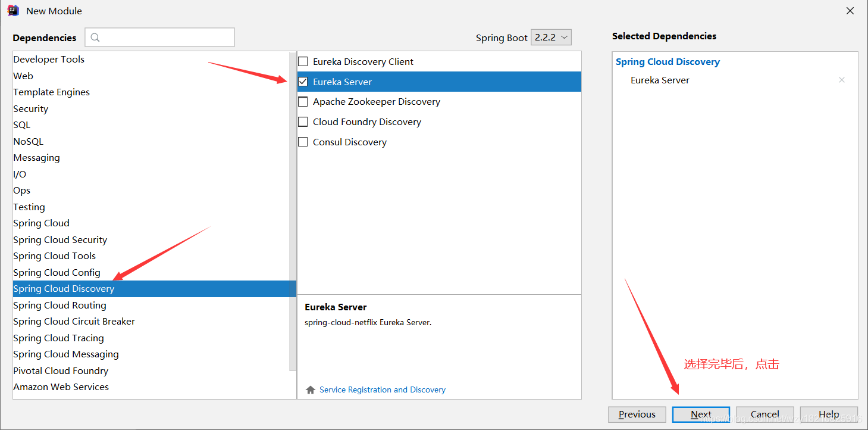Click the Cloud Foundry Discovery label

point(367,122)
